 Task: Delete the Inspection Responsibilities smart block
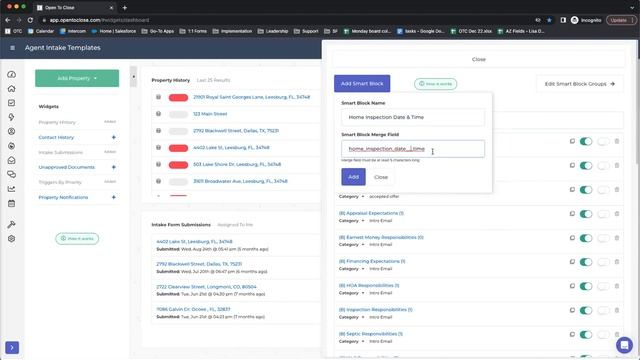617,310
